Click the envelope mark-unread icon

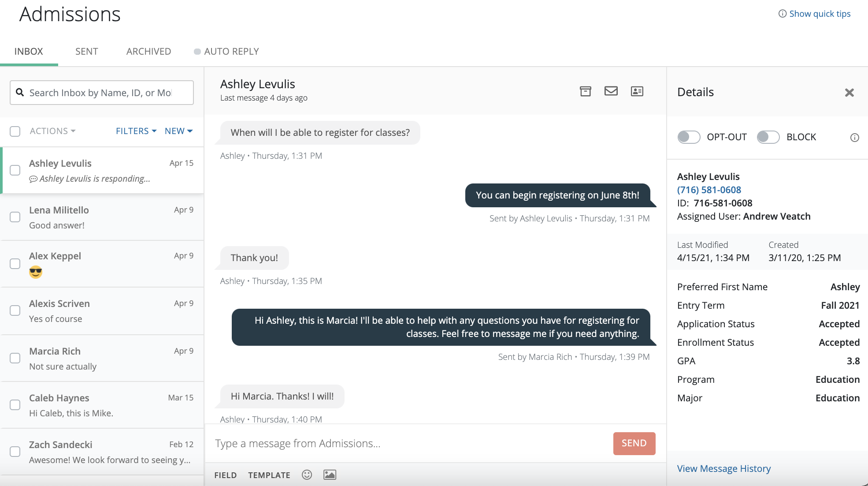coord(611,91)
